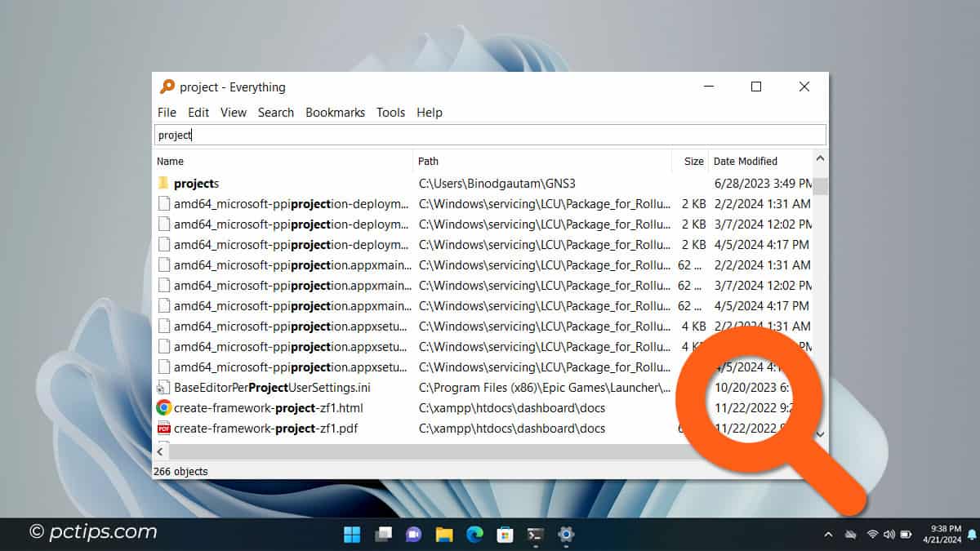Click inside the project search field
The width and height of the screenshot is (980, 551).
click(327, 134)
